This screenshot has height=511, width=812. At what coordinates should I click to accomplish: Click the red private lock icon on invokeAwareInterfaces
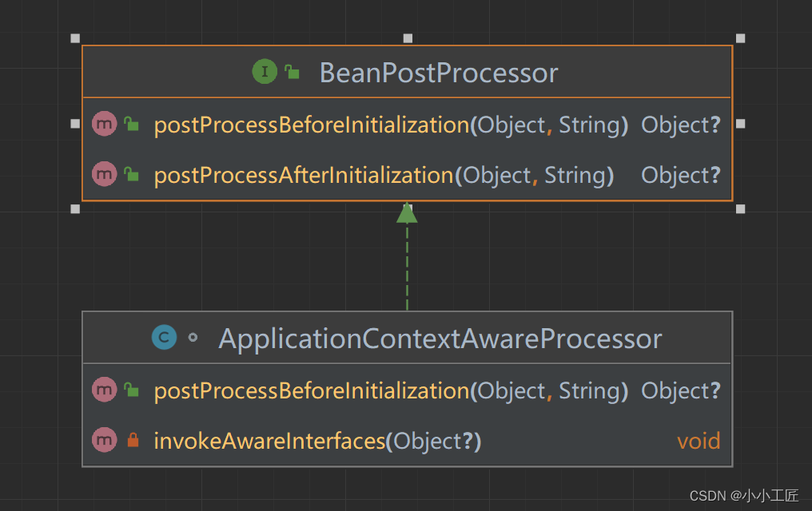click(133, 440)
